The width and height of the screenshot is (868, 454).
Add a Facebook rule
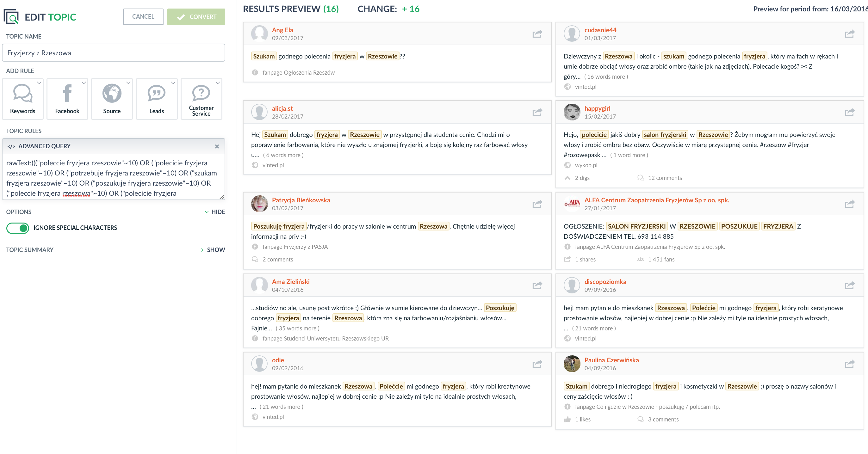(67, 94)
